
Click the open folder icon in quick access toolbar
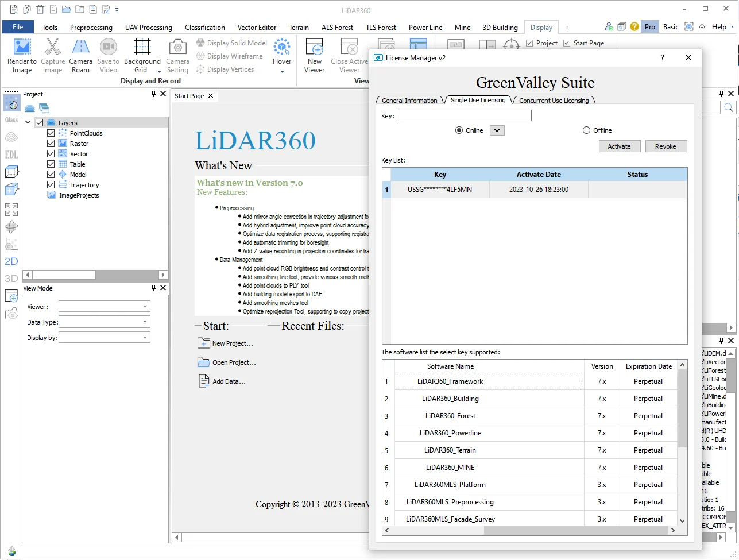coord(66,9)
